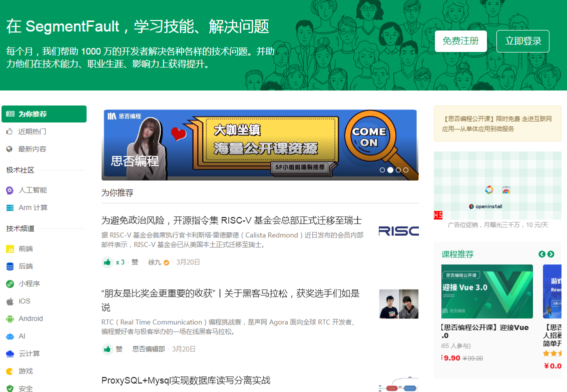Open AI channel label

[22, 336]
